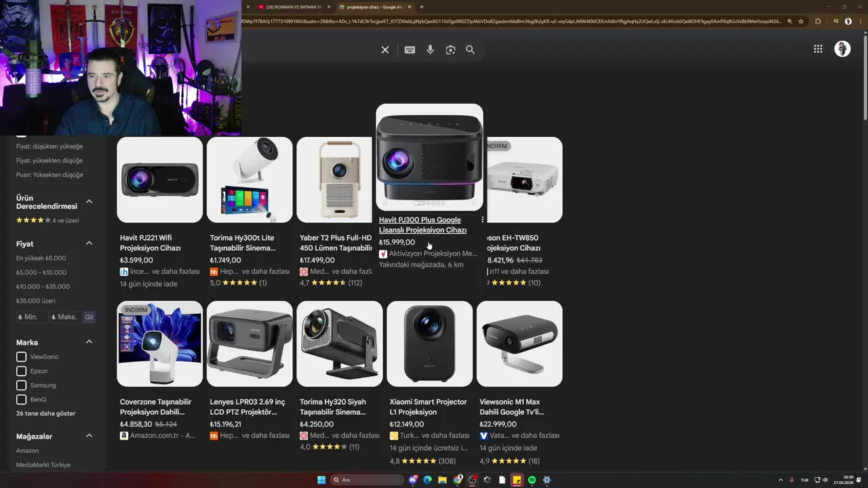Collapse the Ürün Derecelendirmesi section
This screenshot has width=868, height=488.
click(x=89, y=202)
